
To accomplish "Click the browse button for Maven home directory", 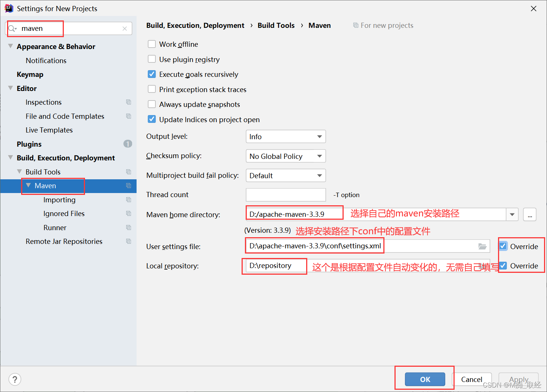I will (530, 215).
